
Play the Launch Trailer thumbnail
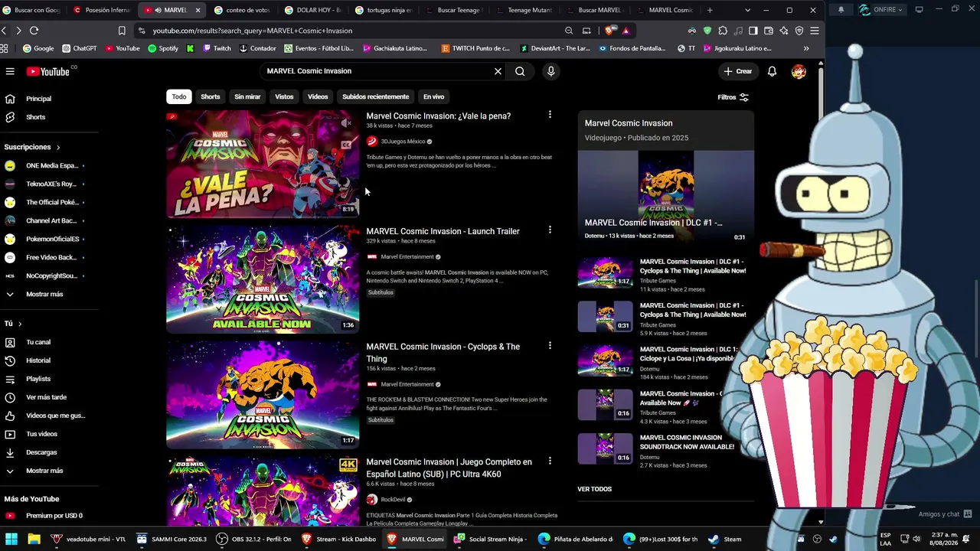pyautogui.click(x=263, y=279)
